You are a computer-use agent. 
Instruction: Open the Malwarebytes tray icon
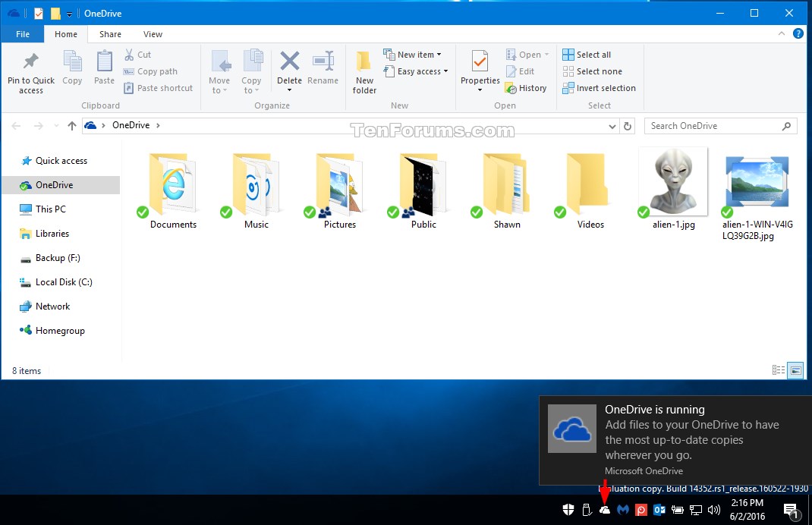(x=622, y=510)
